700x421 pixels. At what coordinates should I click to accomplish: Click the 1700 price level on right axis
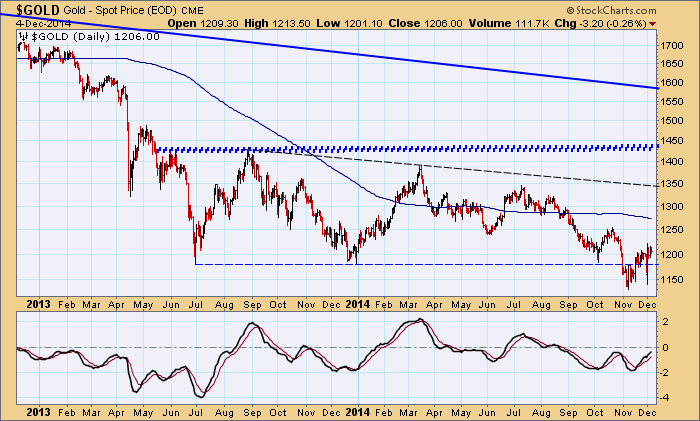pos(672,46)
